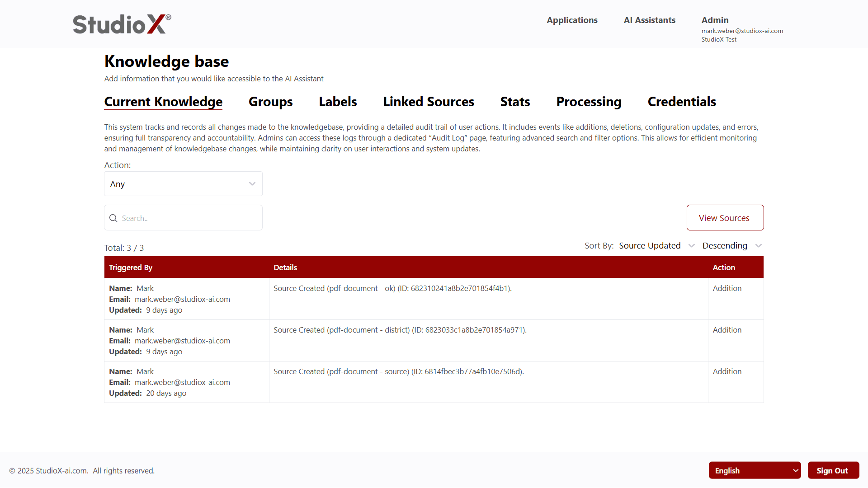This screenshot has width=868, height=488.
Task: View the Stats tab
Action: coord(515,102)
